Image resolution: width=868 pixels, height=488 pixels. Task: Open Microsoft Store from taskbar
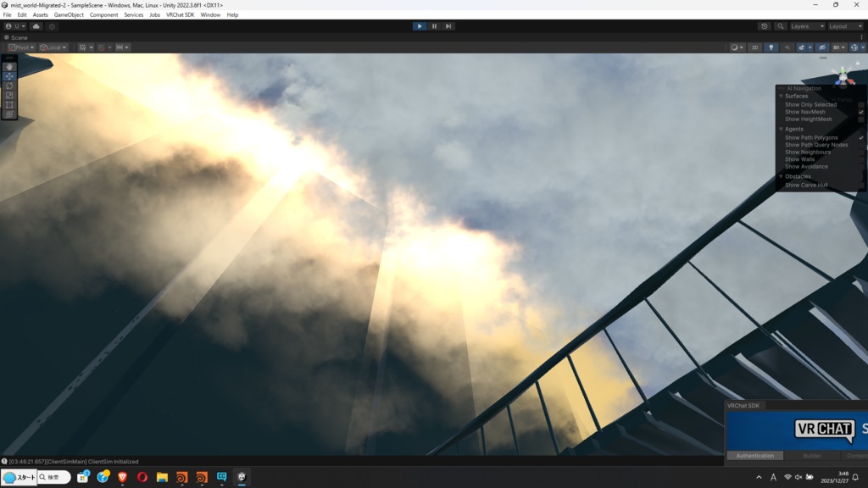click(x=82, y=477)
